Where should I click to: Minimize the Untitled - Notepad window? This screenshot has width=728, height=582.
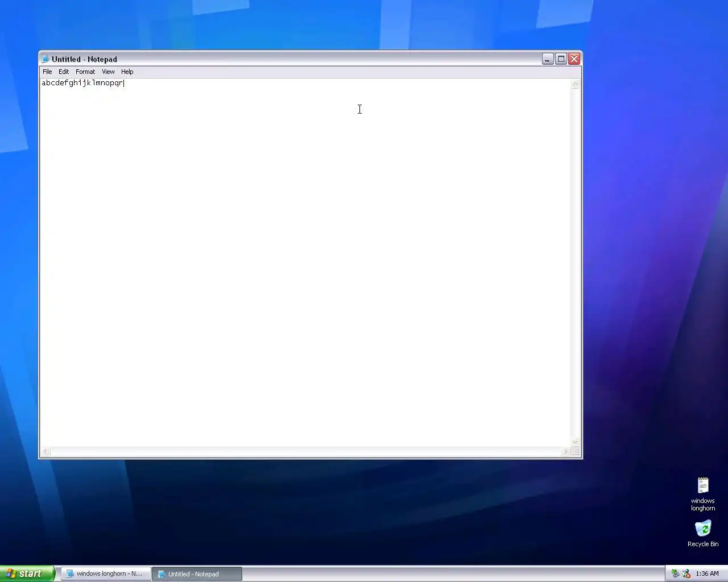pyautogui.click(x=548, y=59)
